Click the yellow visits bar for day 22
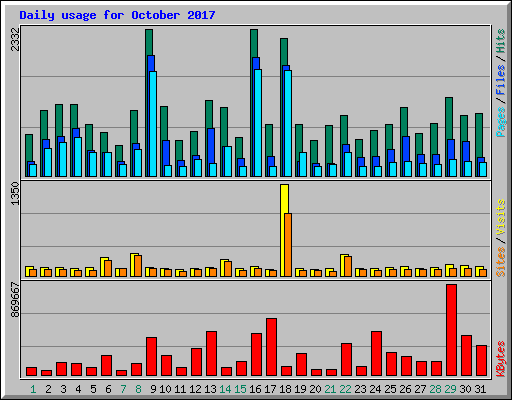The height and width of the screenshot is (400, 512). 343,265
